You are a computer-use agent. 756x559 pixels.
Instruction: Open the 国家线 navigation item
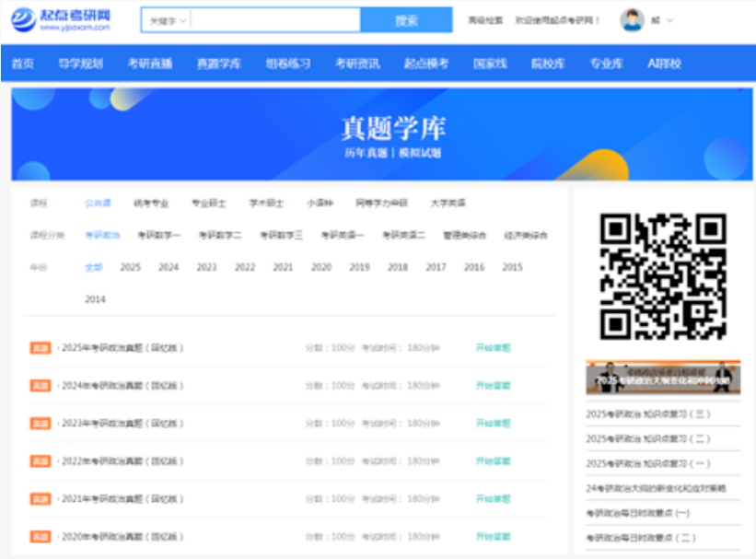490,64
